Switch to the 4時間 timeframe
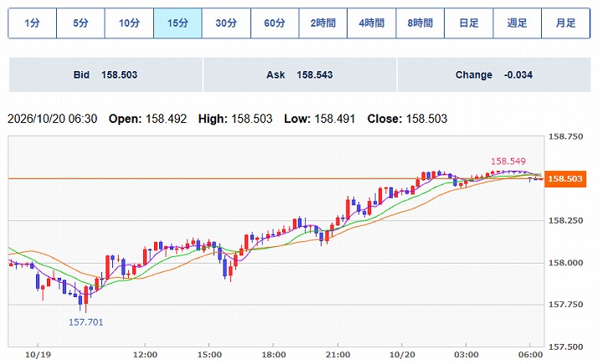The height and width of the screenshot is (364, 603). pyautogui.click(x=372, y=23)
